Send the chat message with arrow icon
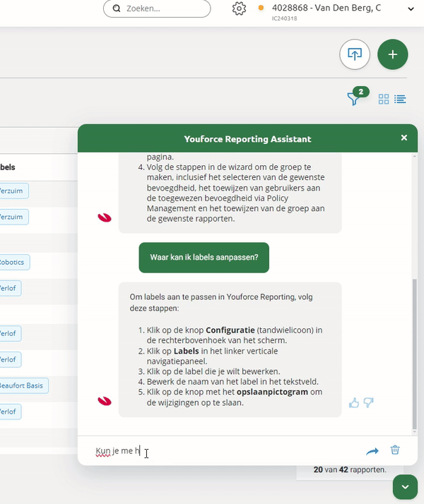This screenshot has width=424, height=504. tap(372, 451)
